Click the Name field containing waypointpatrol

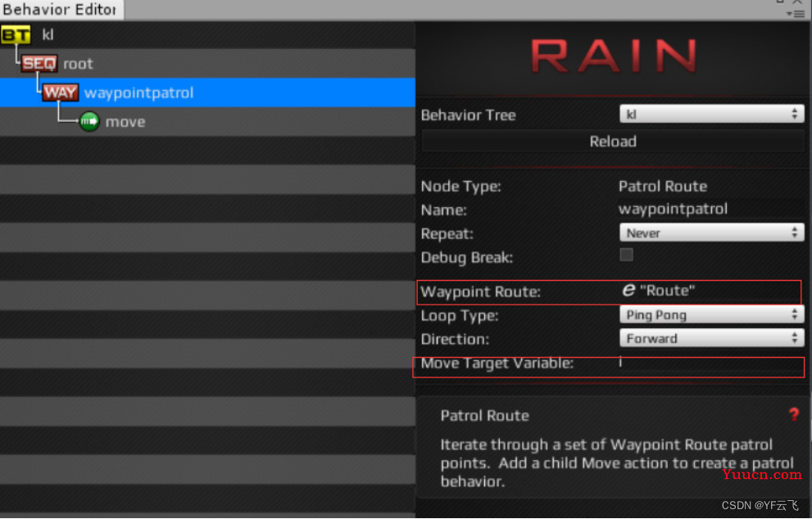click(x=710, y=209)
